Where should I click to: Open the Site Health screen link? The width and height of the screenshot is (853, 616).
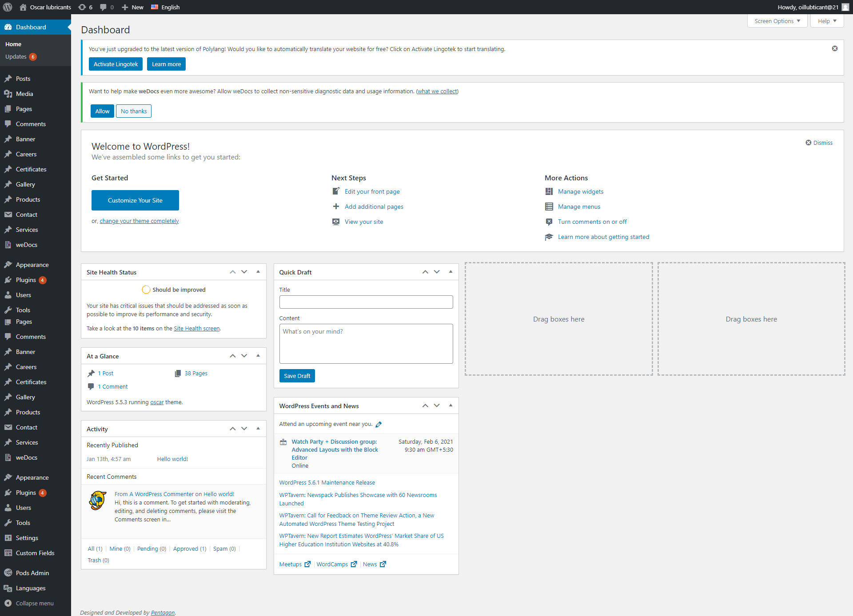(197, 329)
